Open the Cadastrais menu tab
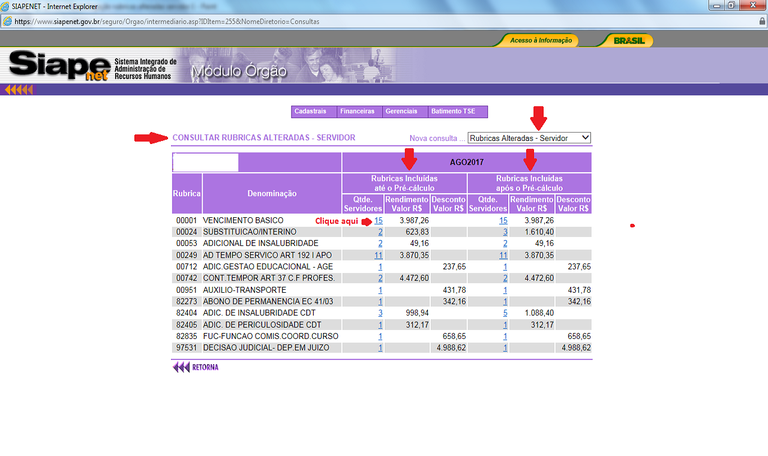Viewport: 768px width, 456px height. coord(313,111)
